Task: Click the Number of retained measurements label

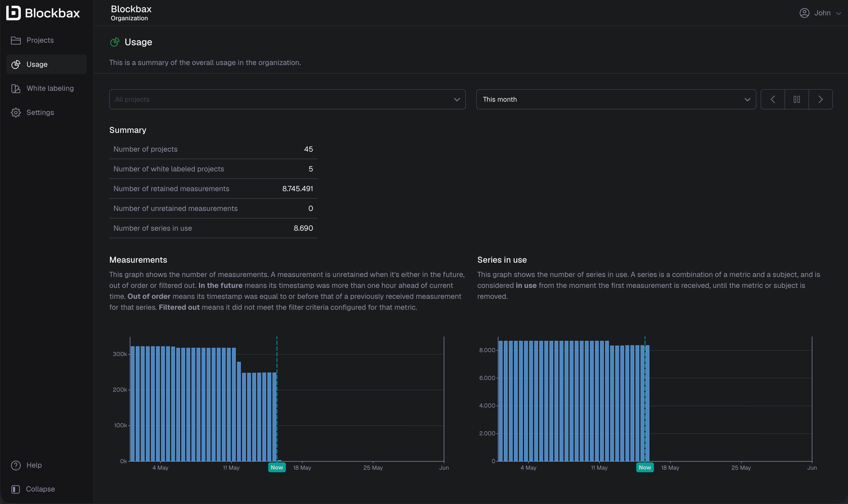Action: click(x=171, y=189)
